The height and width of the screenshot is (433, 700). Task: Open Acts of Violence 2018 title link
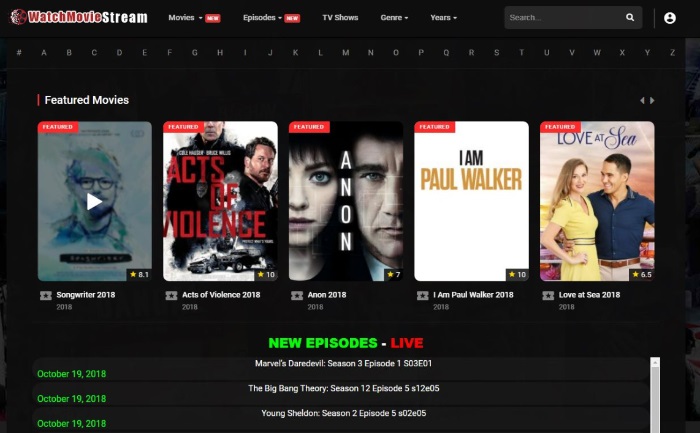coord(221,295)
